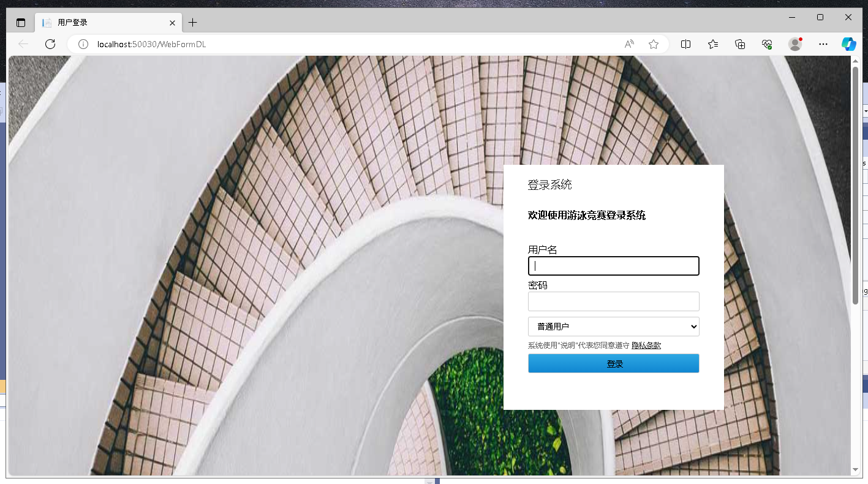Click the site information icon in address bar

[x=83, y=44]
